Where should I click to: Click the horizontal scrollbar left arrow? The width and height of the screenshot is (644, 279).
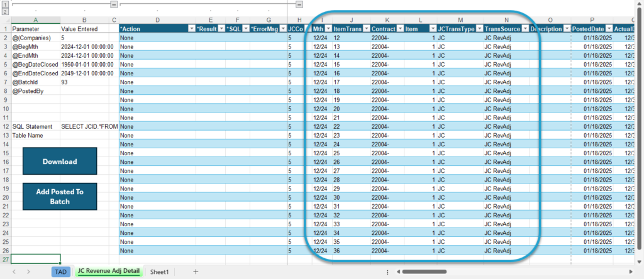pos(397,271)
